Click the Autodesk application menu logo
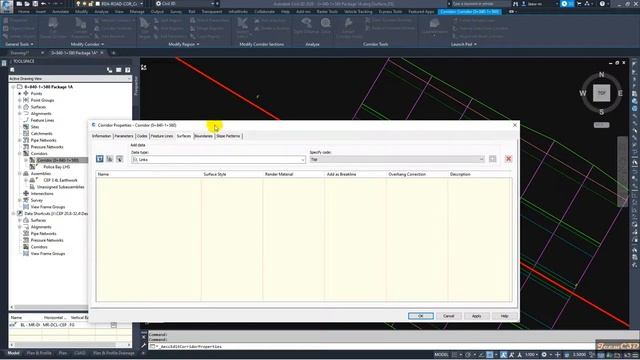This screenshot has width=640, height=360. pos(6,6)
